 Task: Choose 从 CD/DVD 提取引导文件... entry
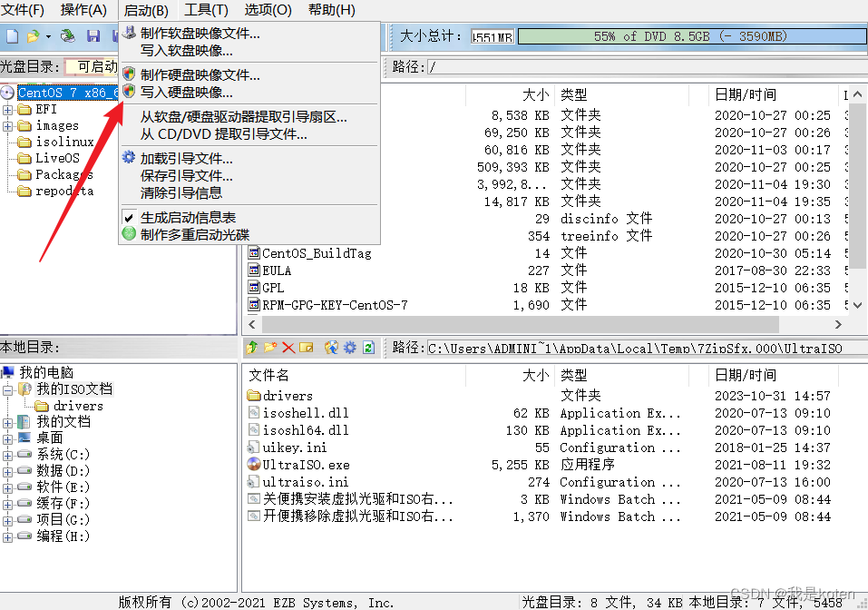click(249, 133)
